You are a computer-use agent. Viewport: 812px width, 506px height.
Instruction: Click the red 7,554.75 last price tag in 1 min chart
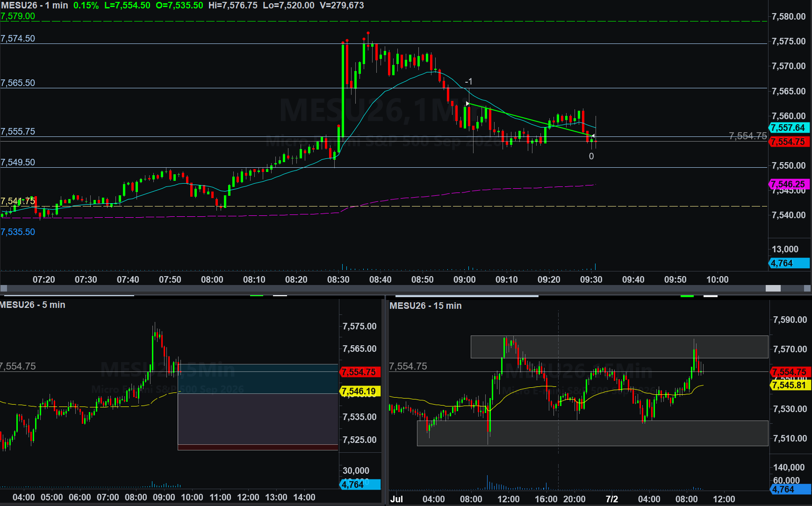(x=789, y=142)
